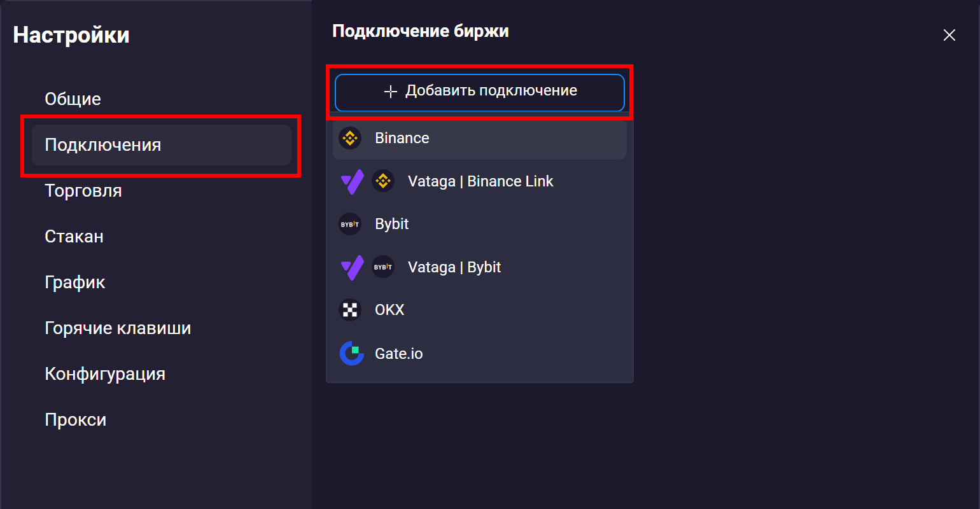Go to the Торговля settings section
The width and height of the screenshot is (980, 509).
coord(83,191)
